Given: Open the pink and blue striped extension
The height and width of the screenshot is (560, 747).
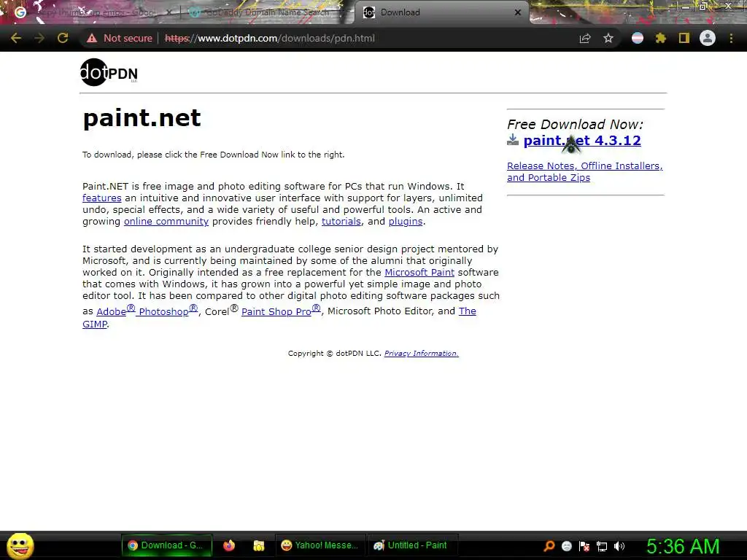Looking at the screenshot, I should pos(638,39).
